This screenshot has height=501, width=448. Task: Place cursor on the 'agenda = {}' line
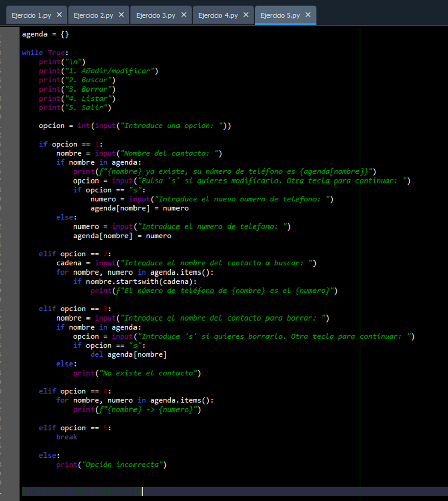45,34
